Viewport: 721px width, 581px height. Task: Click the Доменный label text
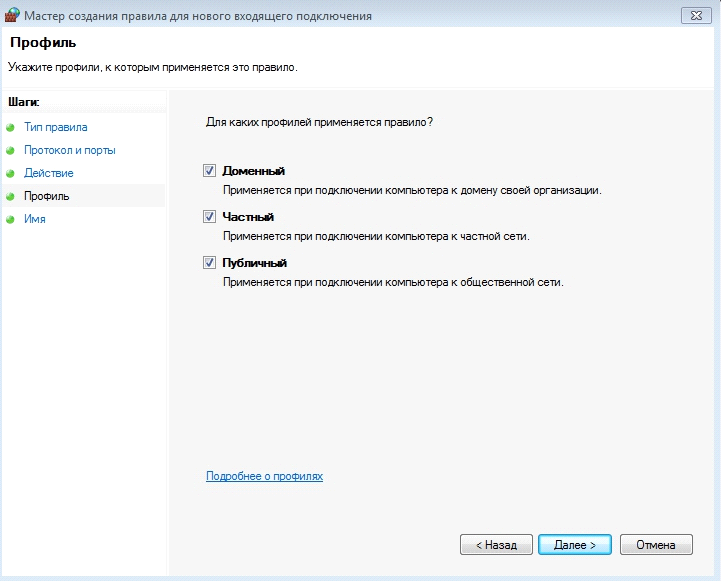pyautogui.click(x=253, y=171)
